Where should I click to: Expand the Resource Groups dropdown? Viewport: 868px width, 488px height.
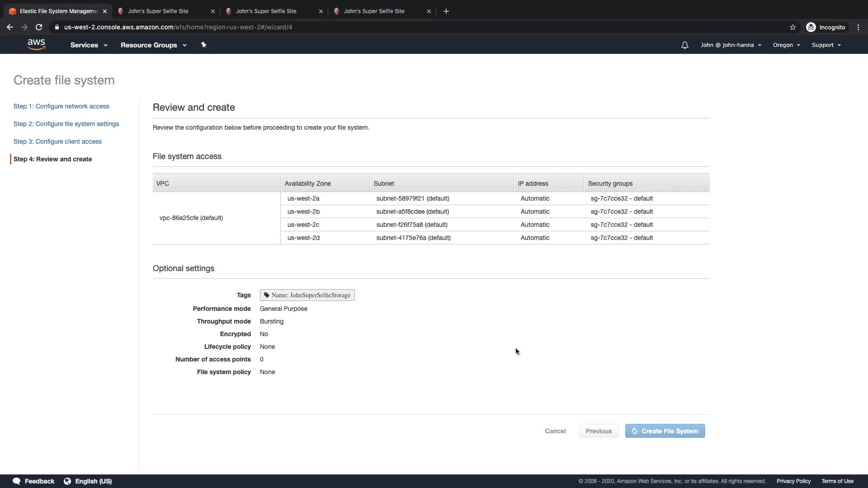[x=153, y=45]
